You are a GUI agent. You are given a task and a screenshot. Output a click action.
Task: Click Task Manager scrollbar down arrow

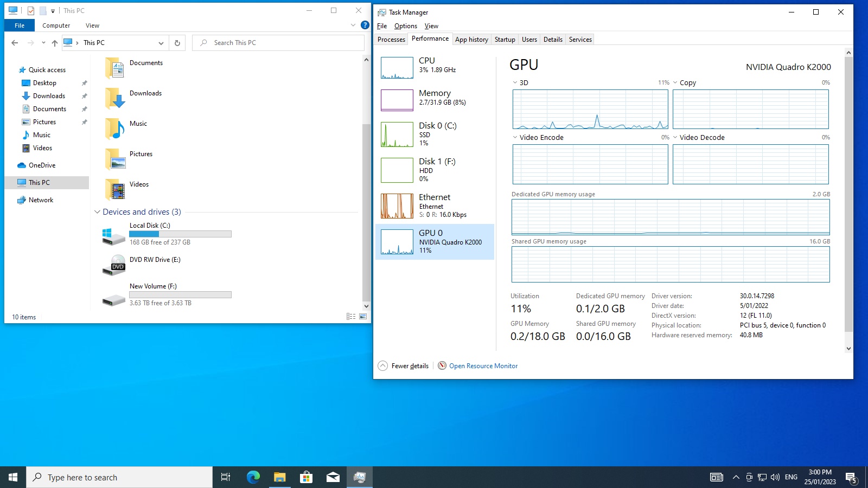click(x=848, y=349)
